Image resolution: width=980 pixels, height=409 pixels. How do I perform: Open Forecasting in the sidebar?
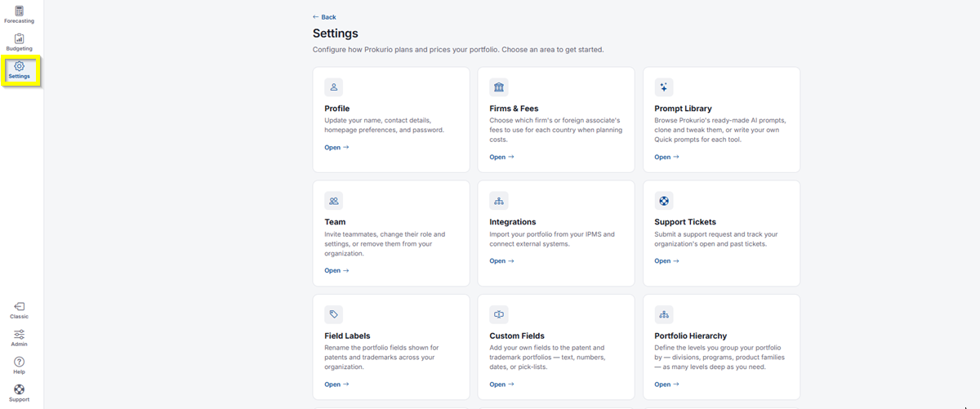tap(19, 15)
